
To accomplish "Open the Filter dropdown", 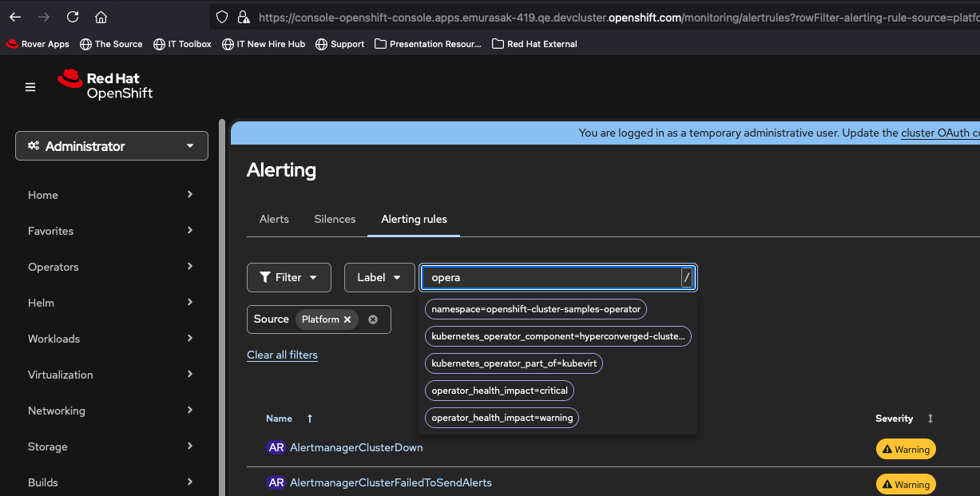I will pyautogui.click(x=288, y=277).
